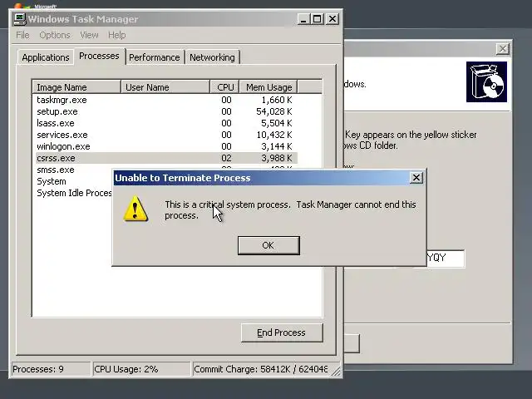The image size is (532, 399).
Task: Click the 10,432 K memory value
Action: coord(273,135)
